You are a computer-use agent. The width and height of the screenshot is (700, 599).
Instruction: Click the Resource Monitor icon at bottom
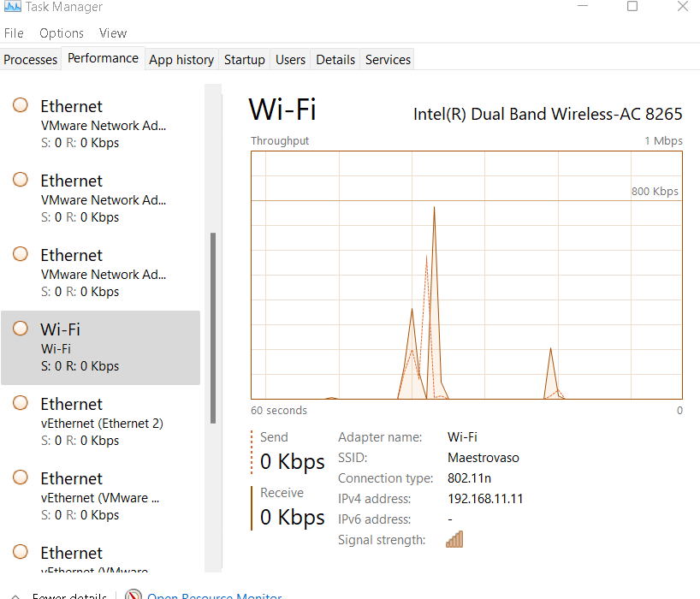pos(133,596)
